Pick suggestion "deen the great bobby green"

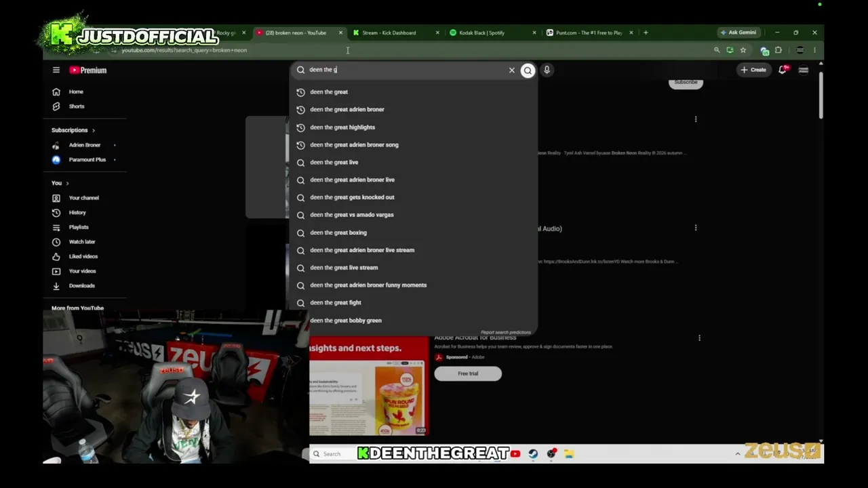413,321
